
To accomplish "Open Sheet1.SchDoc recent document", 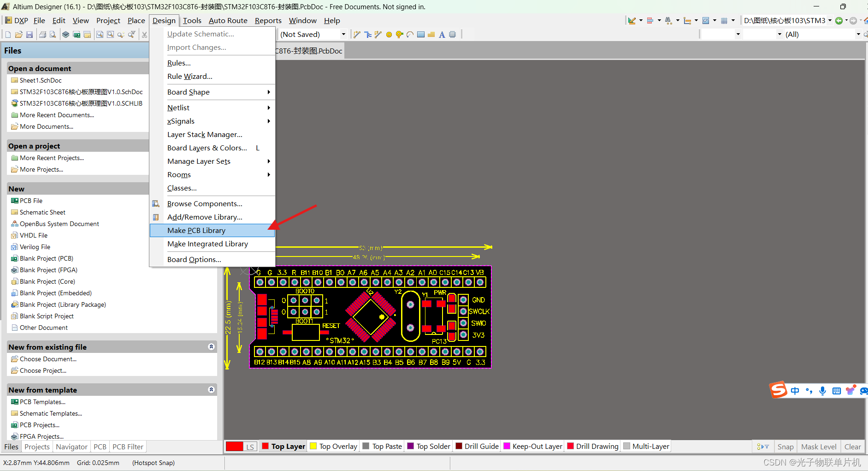I will tap(41, 81).
